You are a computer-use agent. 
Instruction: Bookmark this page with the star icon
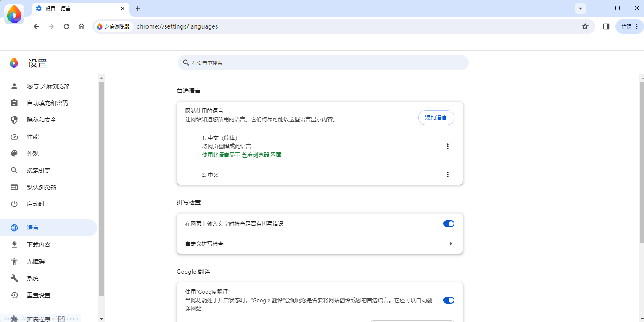585,26
